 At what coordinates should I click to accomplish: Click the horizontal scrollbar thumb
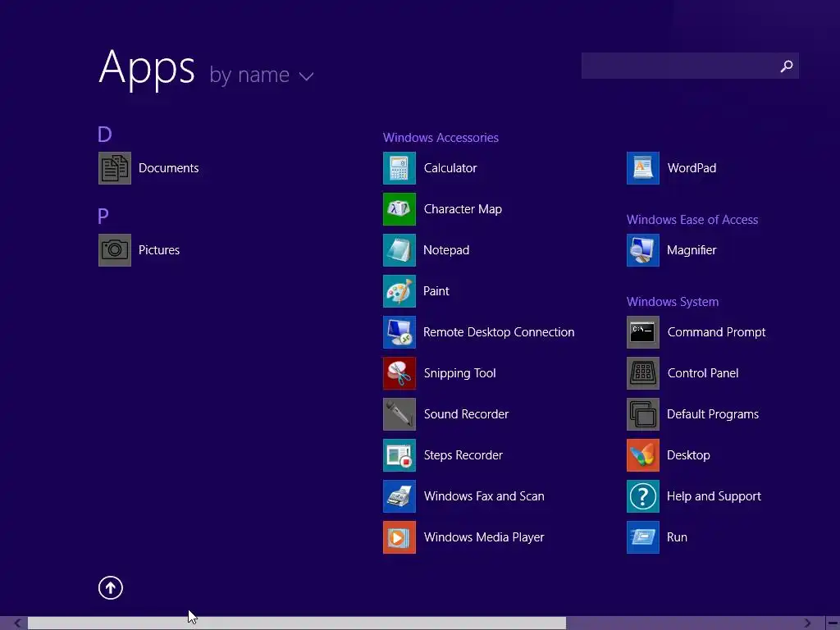point(297,623)
